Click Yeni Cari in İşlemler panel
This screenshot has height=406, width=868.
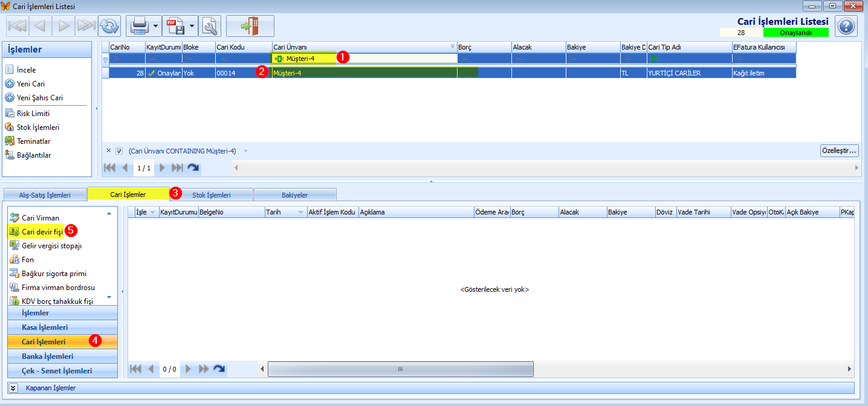coord(31,84)
